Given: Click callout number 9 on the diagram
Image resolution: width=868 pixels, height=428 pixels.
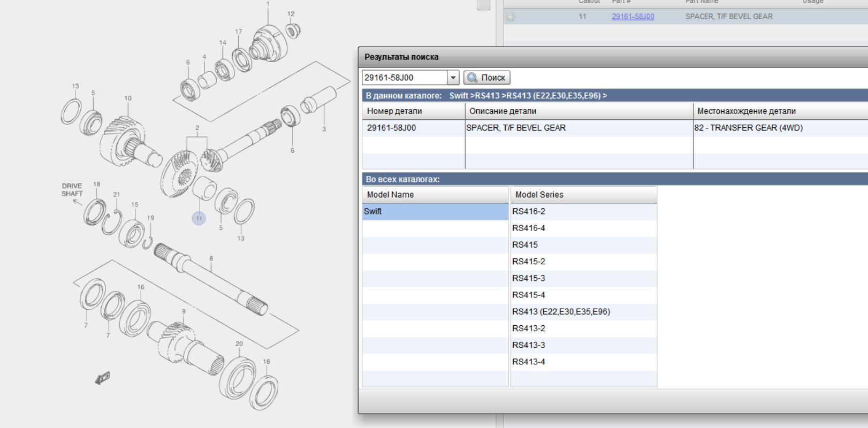Looking at the screenshot, I should pyautogui.click(x=184, y=311).
